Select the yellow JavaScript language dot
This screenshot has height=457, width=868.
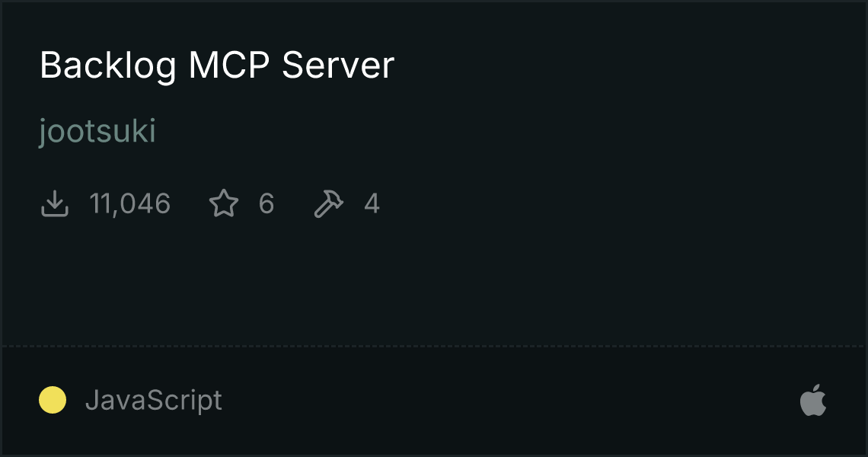[53, 400]
